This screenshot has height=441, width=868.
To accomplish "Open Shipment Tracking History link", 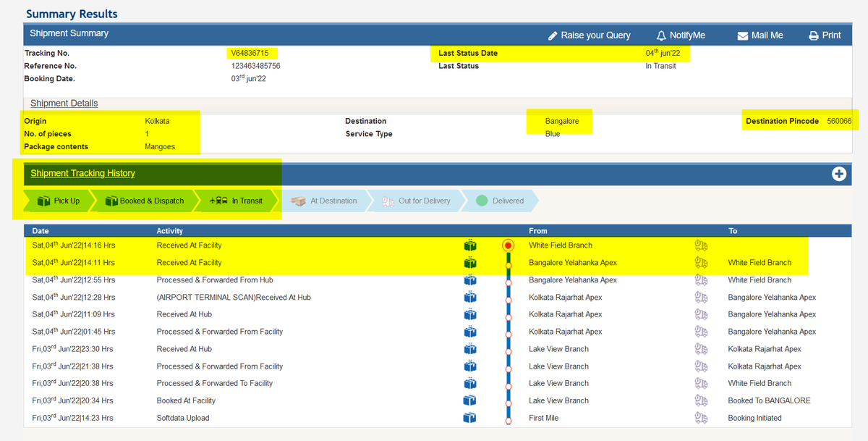I will (x=82, y=173).
